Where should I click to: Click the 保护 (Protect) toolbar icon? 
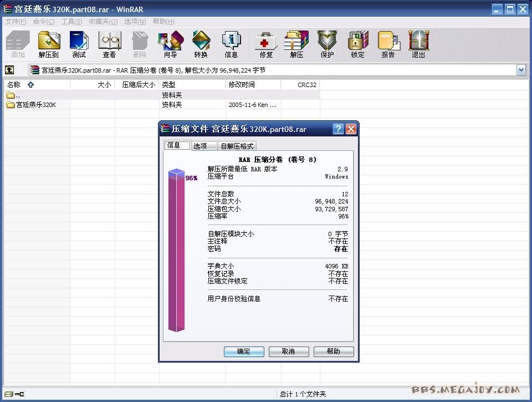point(327,44)
